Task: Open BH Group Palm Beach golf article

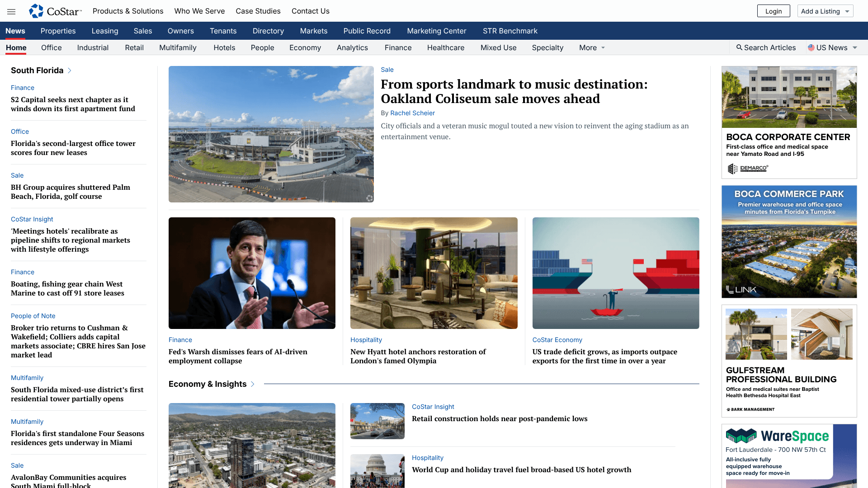Action: 70,192
